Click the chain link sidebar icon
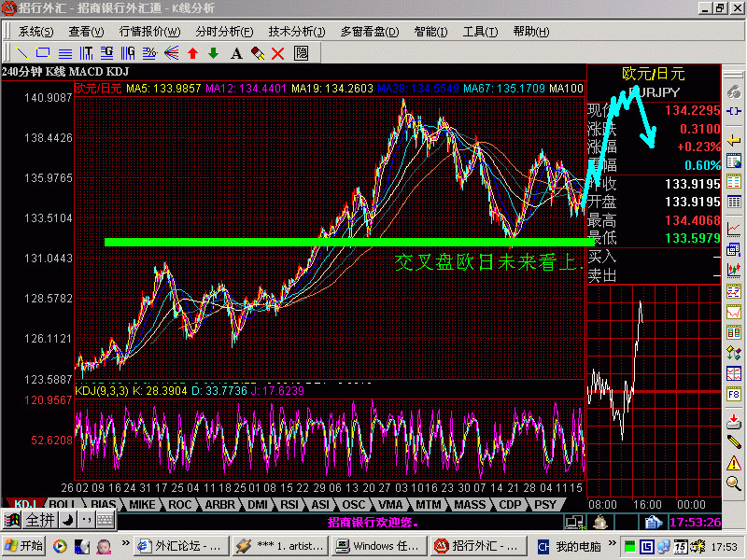Viewport: 747px width, 560px height. [x=734, y=91]
